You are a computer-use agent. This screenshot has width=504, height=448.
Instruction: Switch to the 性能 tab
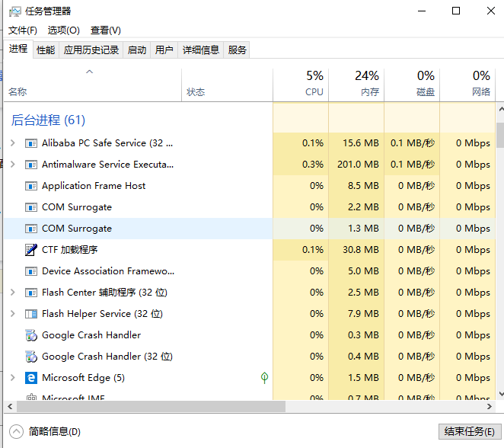pyautogui.click(x=46, y=50)
